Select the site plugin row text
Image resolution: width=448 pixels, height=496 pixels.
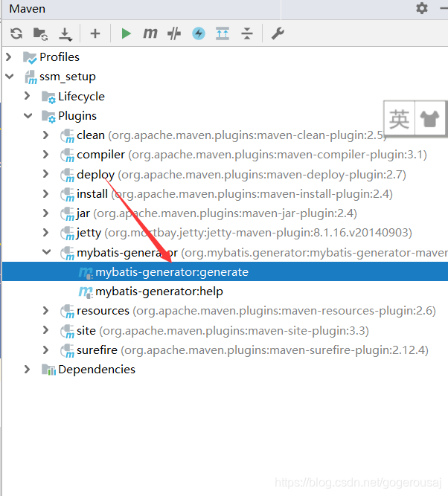pos(223,331)
